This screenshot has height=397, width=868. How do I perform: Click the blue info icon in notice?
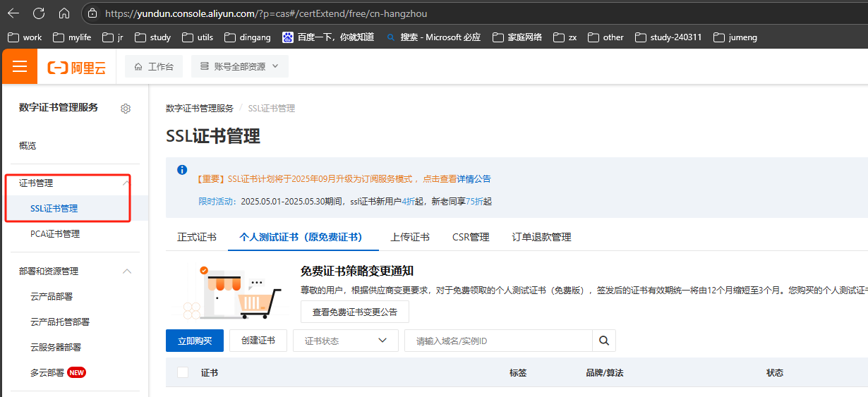click(x=182, y=170)
